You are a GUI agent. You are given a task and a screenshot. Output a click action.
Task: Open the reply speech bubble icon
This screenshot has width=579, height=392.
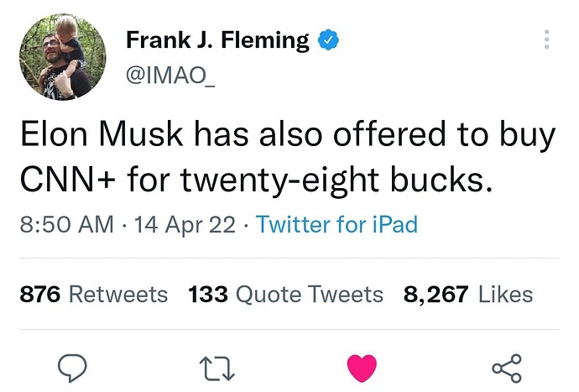[72, 368]
